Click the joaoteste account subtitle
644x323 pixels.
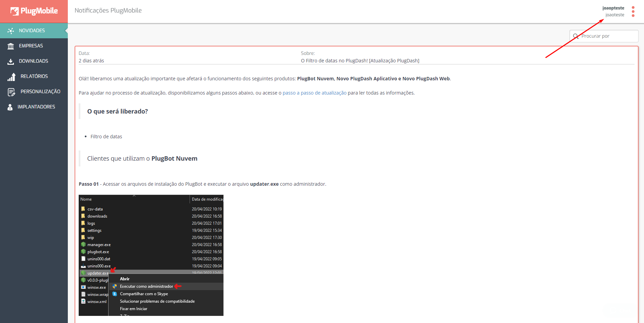[x=615, y=15]
